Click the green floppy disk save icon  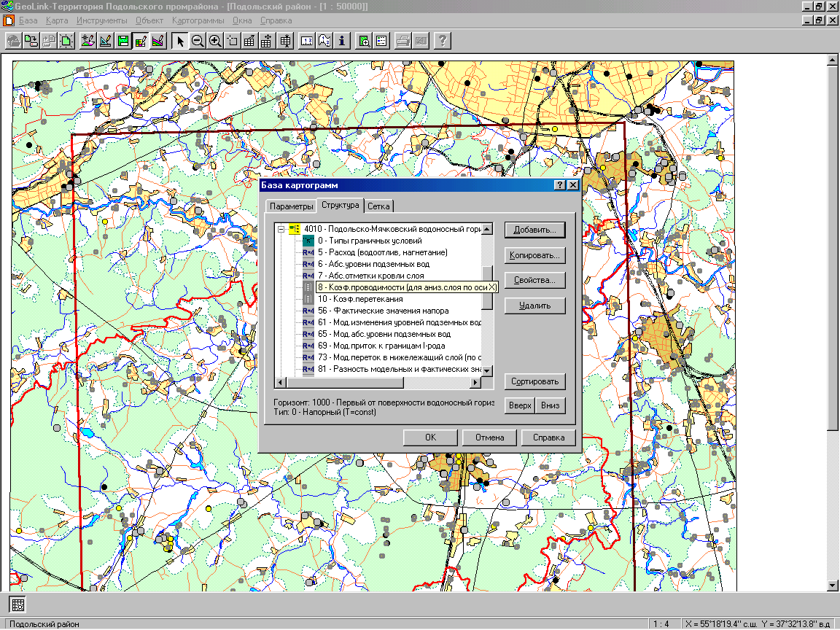122,41
